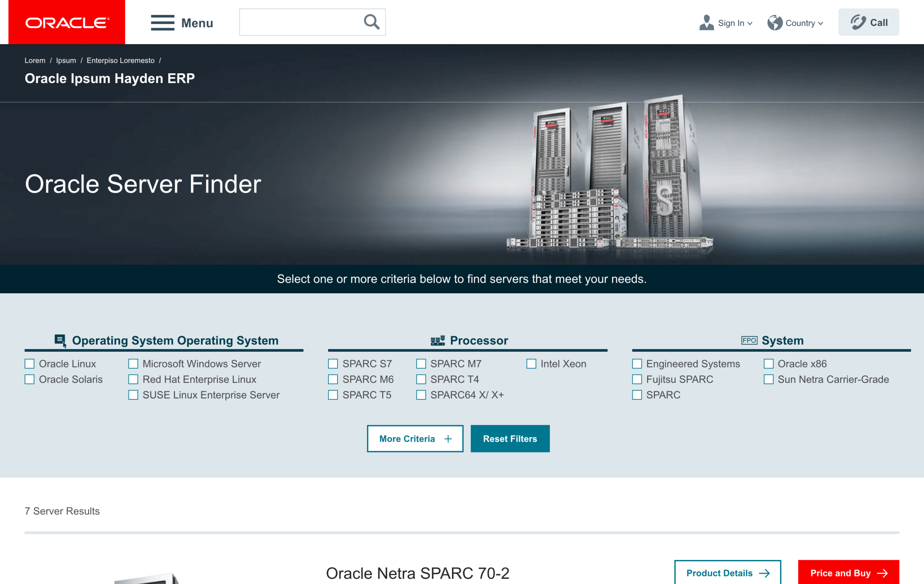Viewport: 924px width, 584px height.
Task: Select SUSE Linux Enterprise Server checkbox
Action: pos(133,395)
